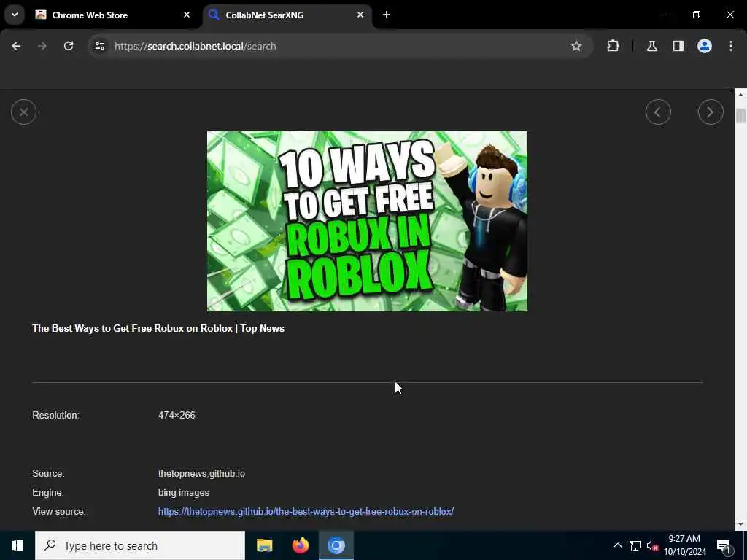747x560 pixels.
Task: Open the taskbar clock and date
Action: tap(684, 545)
